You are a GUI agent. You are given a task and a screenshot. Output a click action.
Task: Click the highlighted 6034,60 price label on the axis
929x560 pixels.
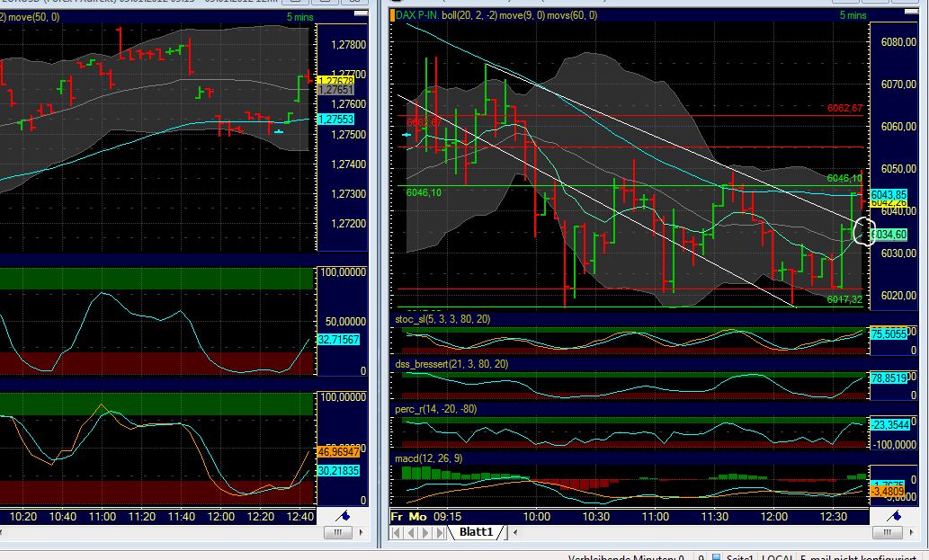pos(890,235)
